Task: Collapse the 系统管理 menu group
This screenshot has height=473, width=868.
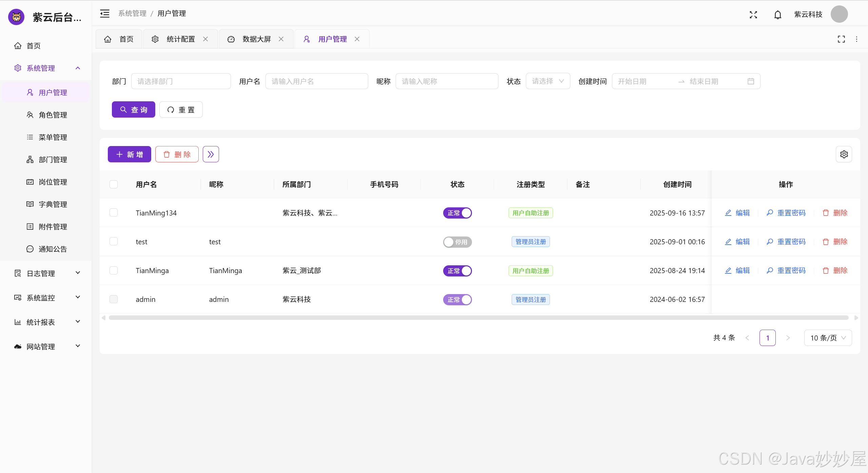Action: click(x=46, y=68)
